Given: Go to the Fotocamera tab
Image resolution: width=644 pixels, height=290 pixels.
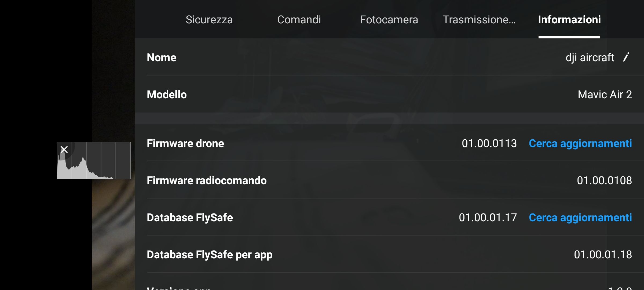Looking at the screenshot, I should [389, 20].
